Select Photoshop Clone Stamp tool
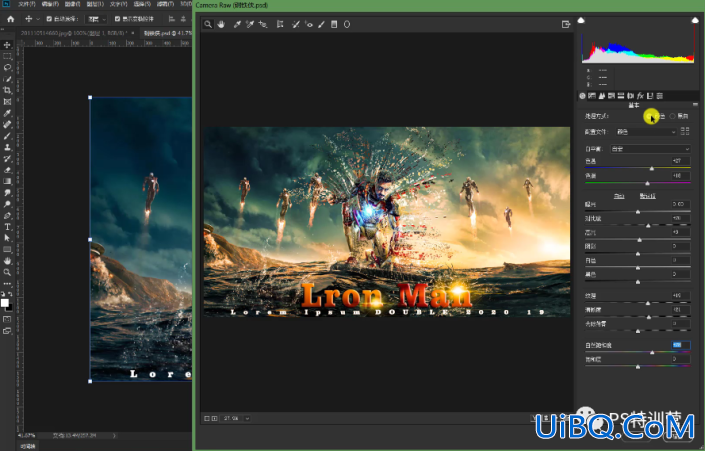The height and width of the screenshot is (451, 705). pos(7,147)
